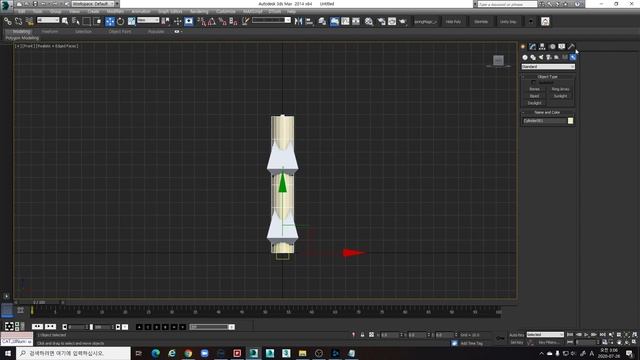
Task: Activate the Select and Scale tool
Action: pyautogui.click(x=131, y=21)
